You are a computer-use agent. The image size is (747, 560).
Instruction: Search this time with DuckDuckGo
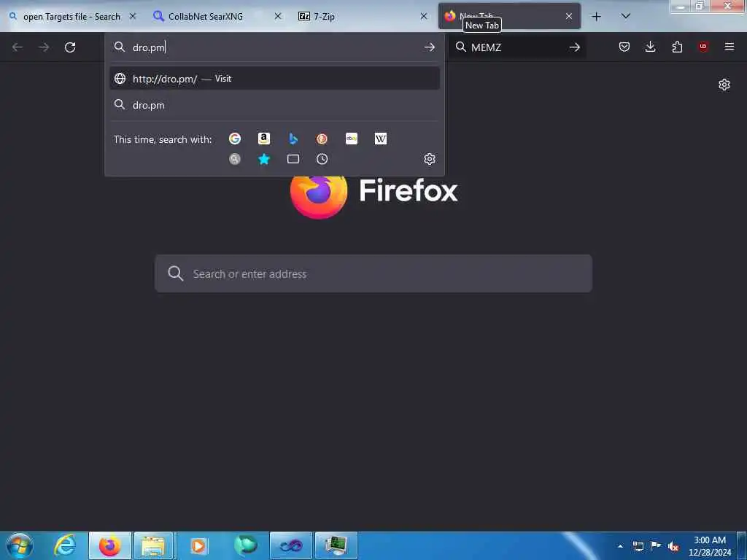(322, 139)
